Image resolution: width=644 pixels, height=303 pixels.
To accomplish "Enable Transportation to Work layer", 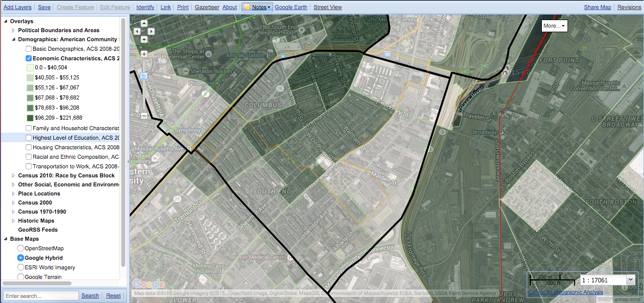I will pos(29,166).
